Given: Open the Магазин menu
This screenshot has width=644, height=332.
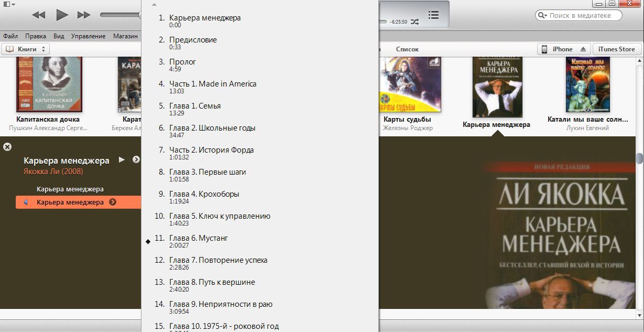Looking at the screenshot, I should pos(125,36).
